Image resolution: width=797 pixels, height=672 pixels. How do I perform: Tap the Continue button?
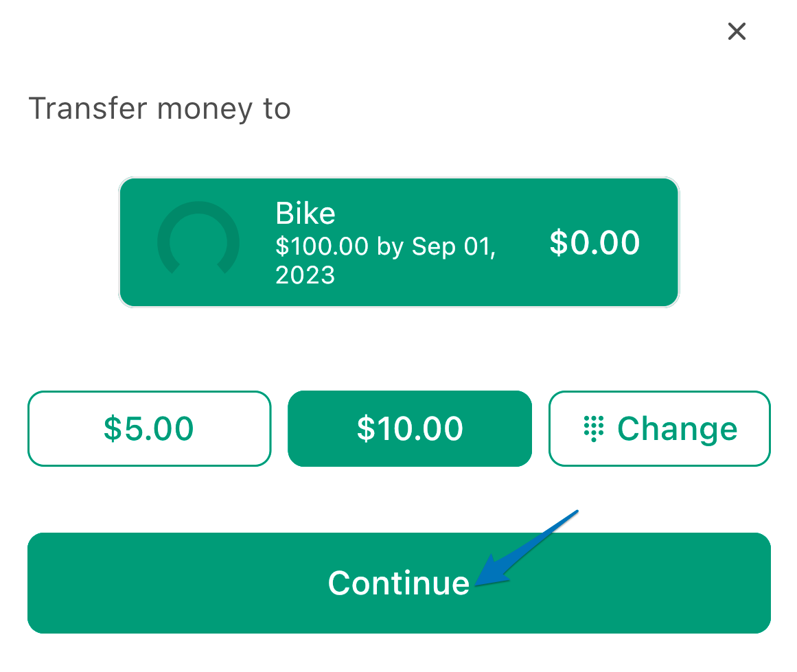(399, 583)
